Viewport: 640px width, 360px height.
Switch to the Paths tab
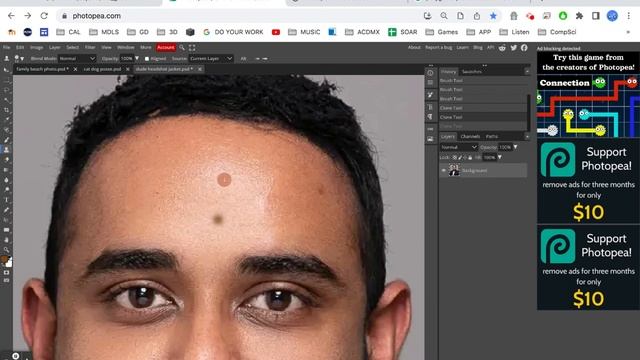point(491,136)
